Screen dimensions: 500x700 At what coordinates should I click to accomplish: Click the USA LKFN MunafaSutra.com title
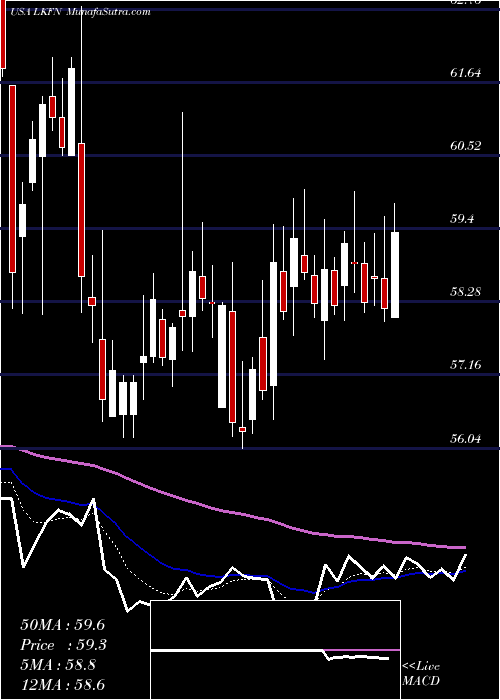coord(79,12)
